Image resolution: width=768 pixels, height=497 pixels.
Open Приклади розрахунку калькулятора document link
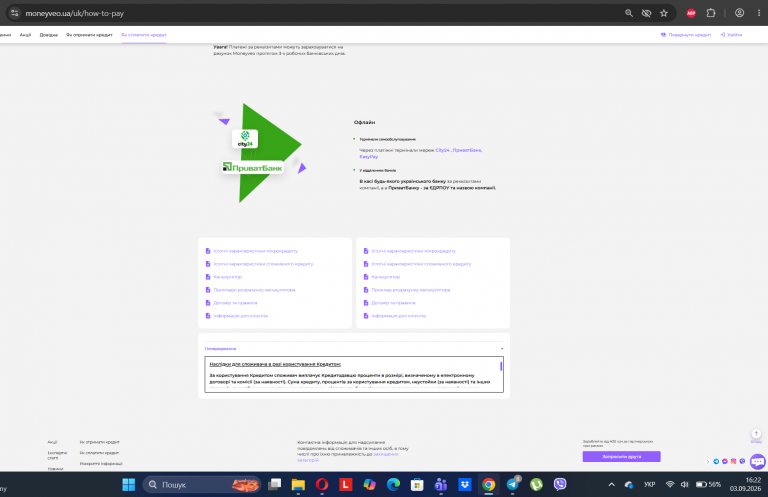pyautogui.click(x=254, y=290)
